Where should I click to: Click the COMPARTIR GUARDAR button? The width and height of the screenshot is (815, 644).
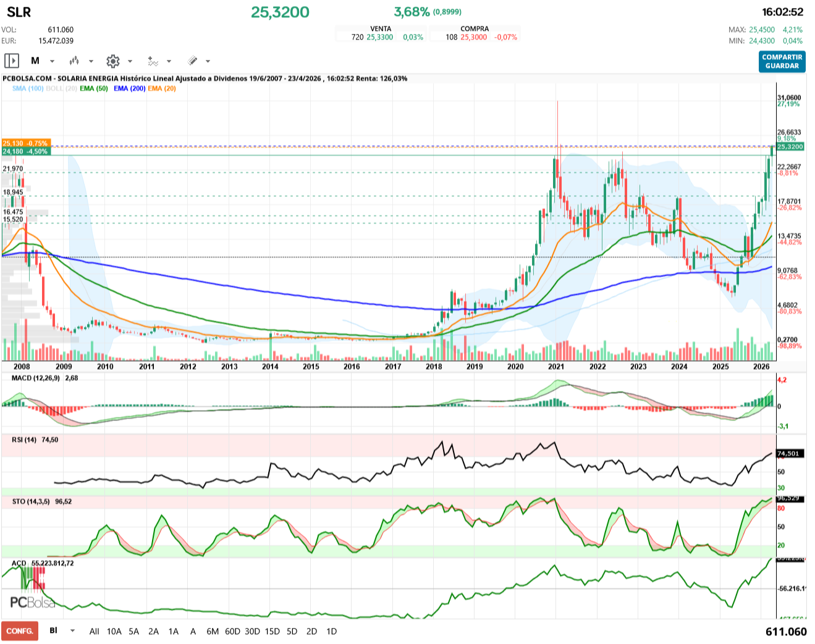click(x=782, y=62)
